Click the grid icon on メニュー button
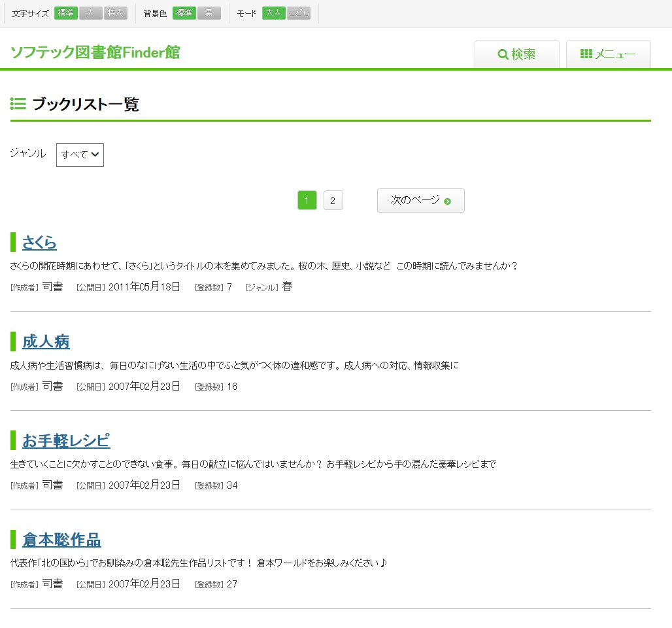This screenshot has height=628, width=672. pyautogui.click(x=586, y=54)
